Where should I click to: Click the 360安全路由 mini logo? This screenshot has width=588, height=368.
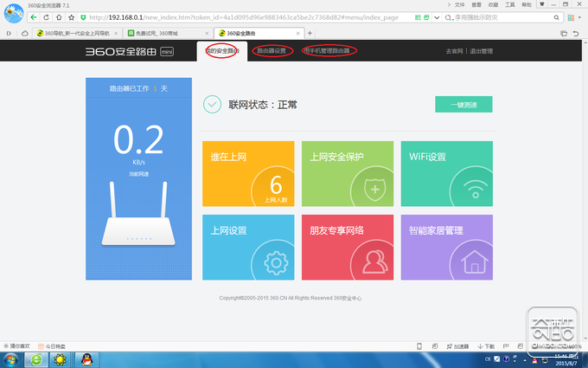point(130,51)
